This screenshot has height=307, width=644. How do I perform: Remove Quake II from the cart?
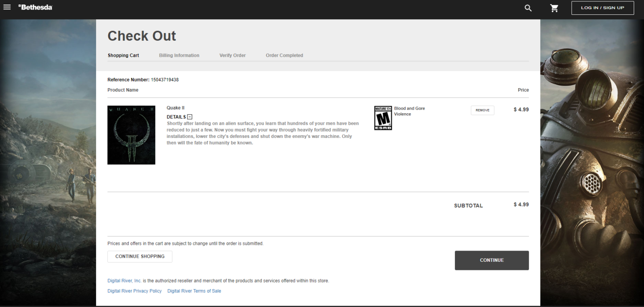(482, 110)
